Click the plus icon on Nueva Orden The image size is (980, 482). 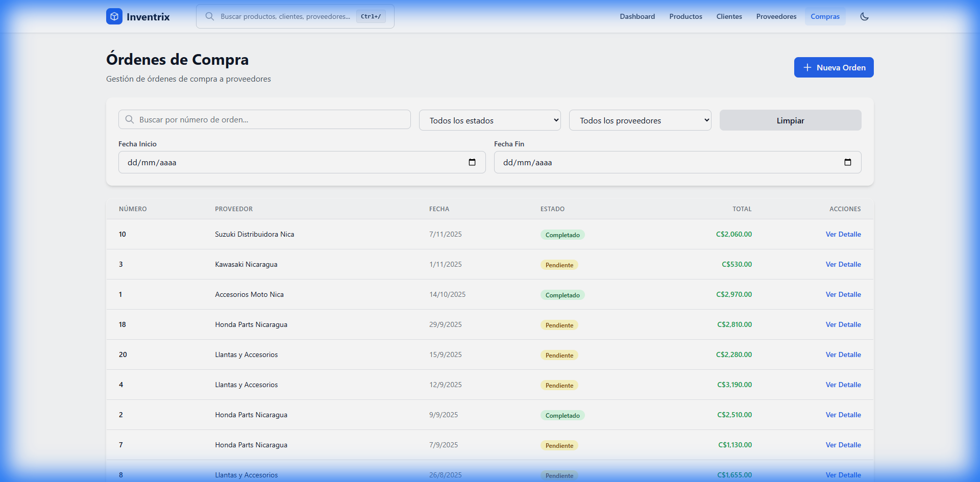(x=807, y=67)
